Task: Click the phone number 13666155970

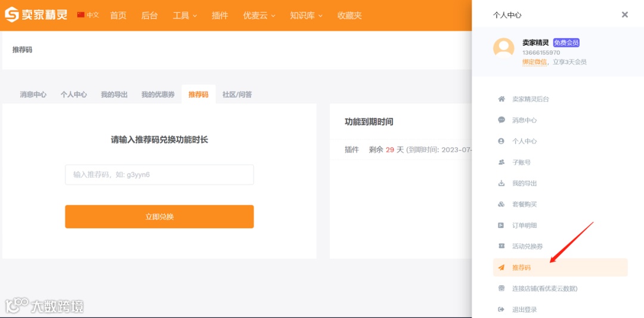Action: [x=541, y=53]
